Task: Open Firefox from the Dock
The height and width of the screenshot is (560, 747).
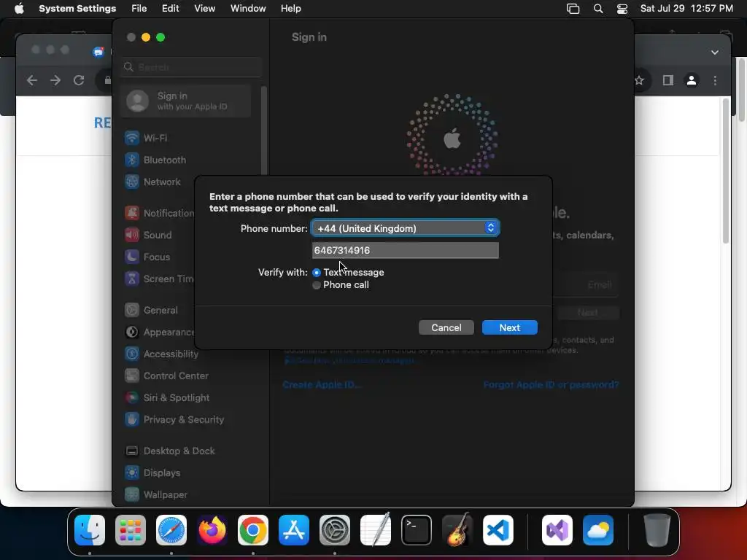Action: point(212,530)
